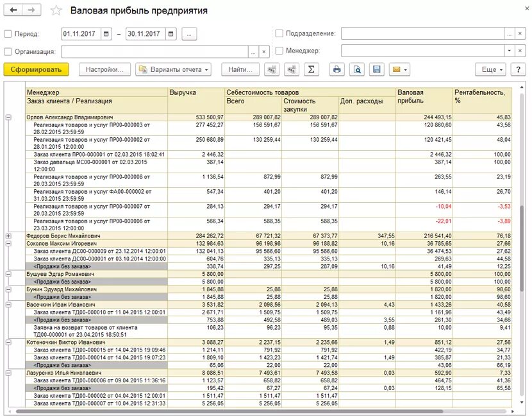Select the Рентабельность, % column header
532x417 pixels.
coord(483,101)
